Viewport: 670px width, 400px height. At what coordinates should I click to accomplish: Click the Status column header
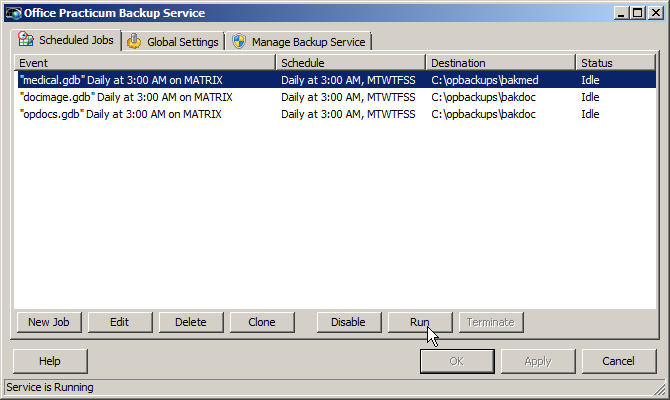pos(616,63)
